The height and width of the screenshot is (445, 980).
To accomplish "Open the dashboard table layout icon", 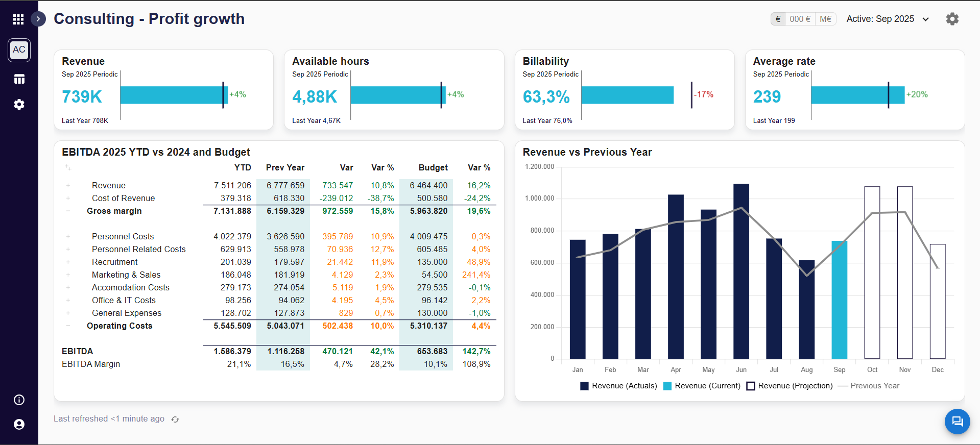I will (19, 79).
